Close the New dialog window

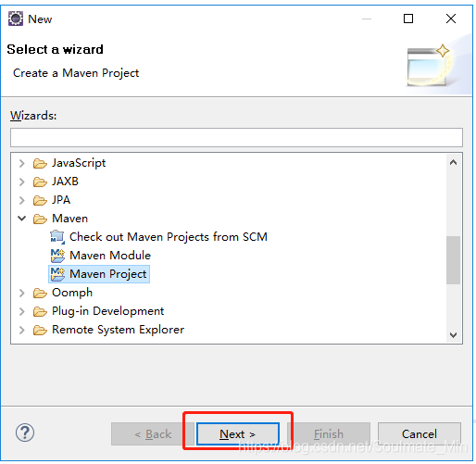click(451, 19)
